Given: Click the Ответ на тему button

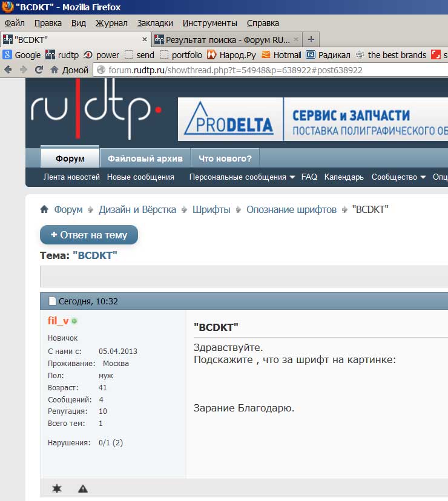Looking at the screenshot, I should click(x=89, y=235).
